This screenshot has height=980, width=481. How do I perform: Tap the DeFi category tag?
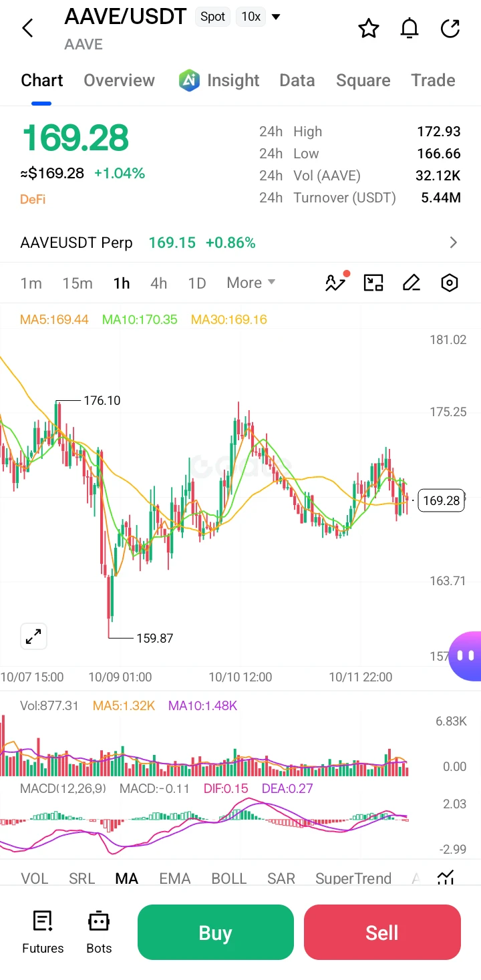tap(33, 199)
